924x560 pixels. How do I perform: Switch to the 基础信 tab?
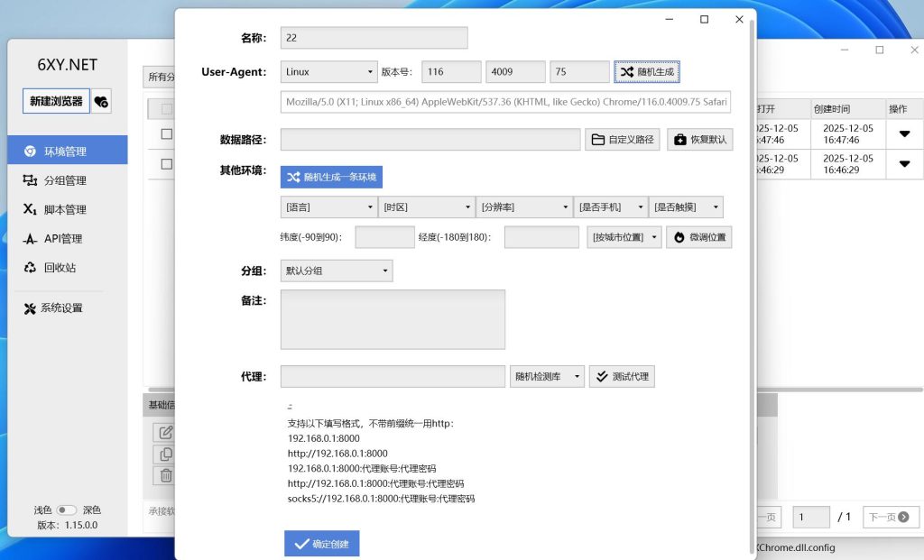coord(161,405)
